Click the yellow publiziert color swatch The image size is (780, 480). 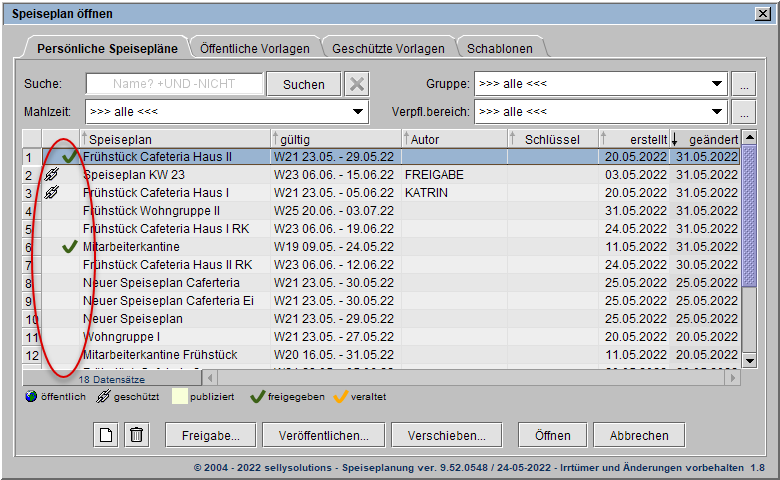pyautogui.click(x=179, y=397)
